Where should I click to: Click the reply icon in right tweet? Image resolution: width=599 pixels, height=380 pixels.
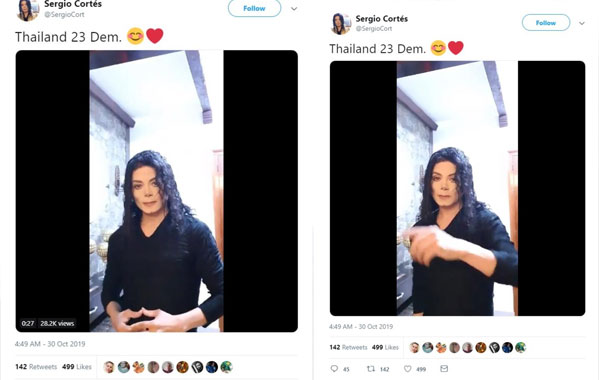coord(334,369)
